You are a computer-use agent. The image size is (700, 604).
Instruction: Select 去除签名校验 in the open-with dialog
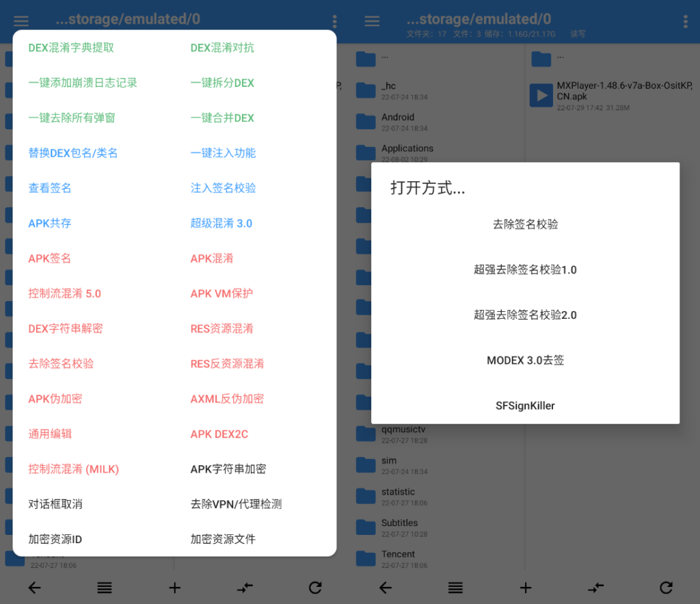(x=525, y=224)
